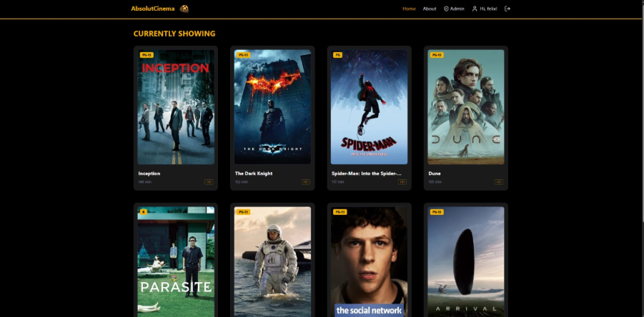The image size is (644, 317).
Task: Click the R rating badge on Parasite
Action: [144, 212]
